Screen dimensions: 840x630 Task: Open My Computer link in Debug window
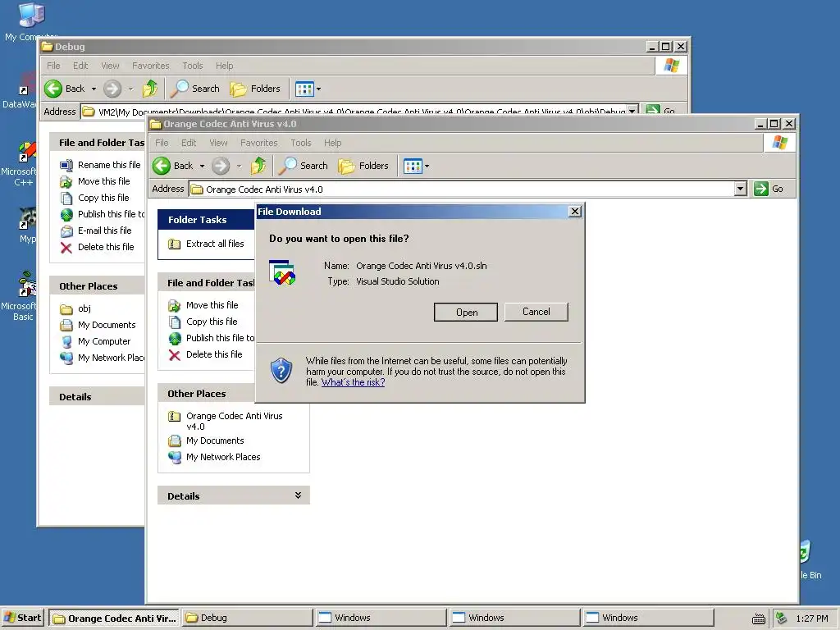(x=95, y=341)
